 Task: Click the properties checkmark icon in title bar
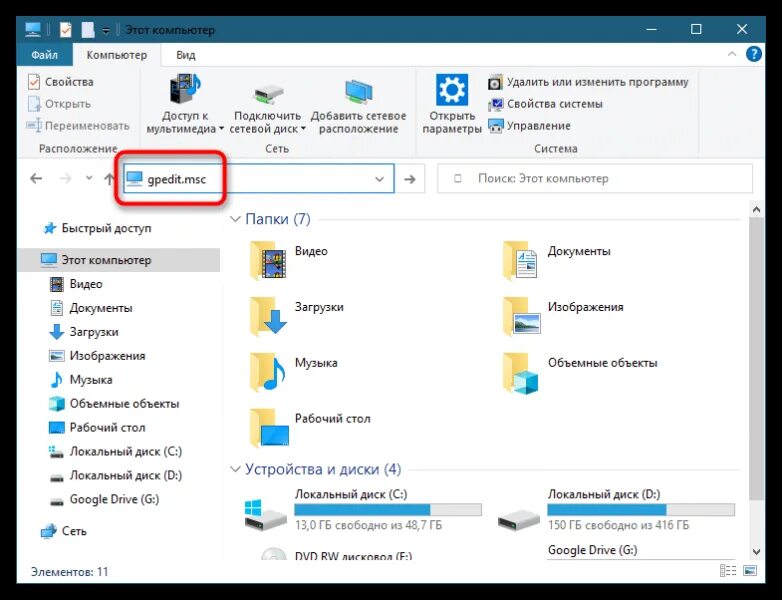coord(65,30)
